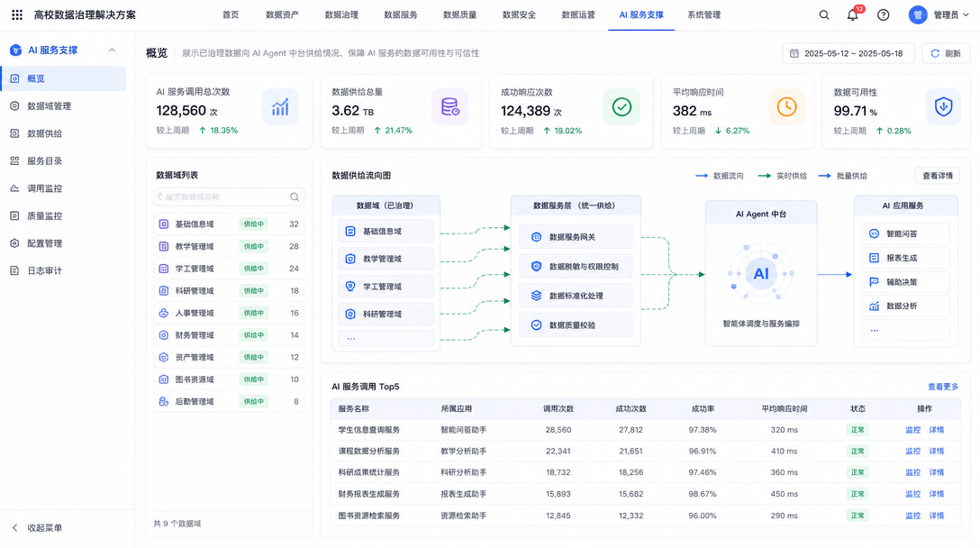This screenshot has width=980, height=548.
Task: Open the notifications bell
Action: point(852,15)
